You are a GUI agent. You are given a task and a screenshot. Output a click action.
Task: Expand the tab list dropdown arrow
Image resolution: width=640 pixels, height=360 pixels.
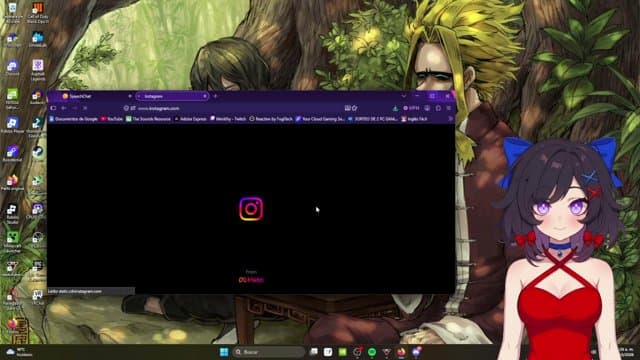point(404,96)
